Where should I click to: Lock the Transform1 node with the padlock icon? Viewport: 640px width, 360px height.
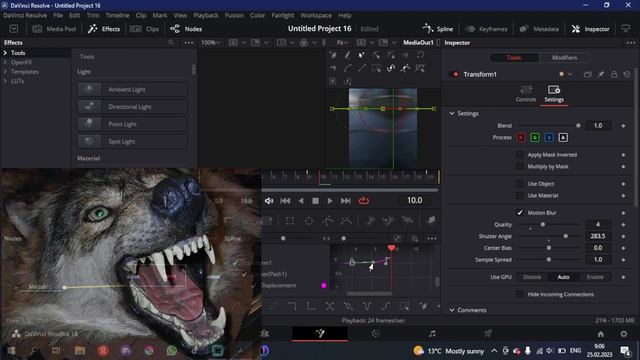614,74
